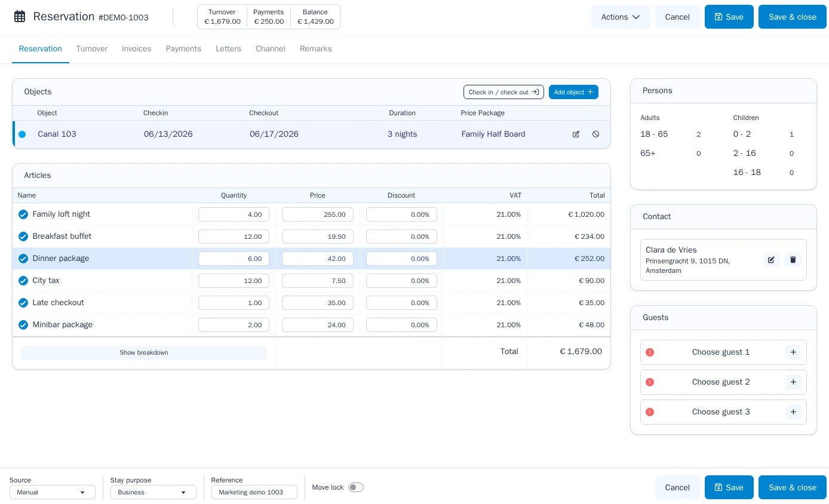The image size is (829, 504).
Task: Toggle the Move lock switch
Action: 356,487
